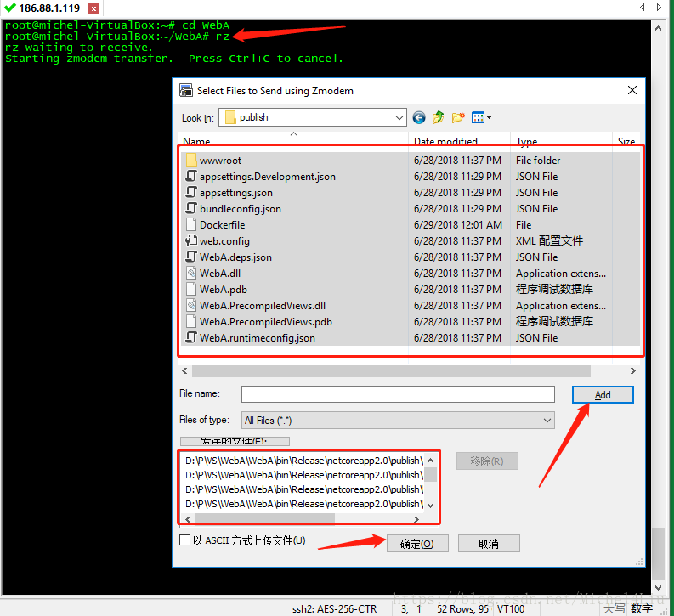The image size is (674, 616).
Task: Click the 'File folder' type cell
Action: coord(538,161)
